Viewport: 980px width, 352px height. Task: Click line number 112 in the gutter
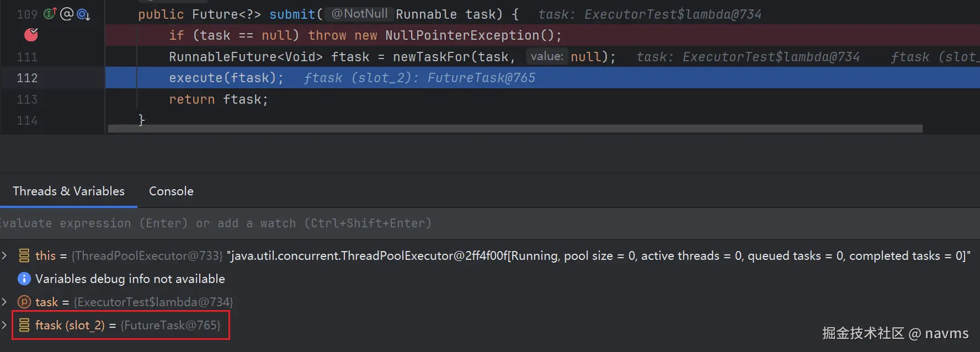point(27,78)
